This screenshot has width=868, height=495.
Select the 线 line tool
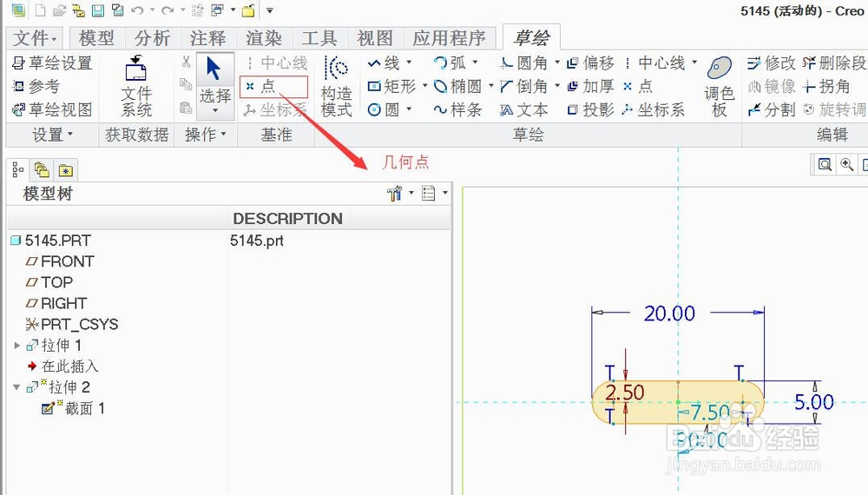pyautogui.click(x=383, y=63)
